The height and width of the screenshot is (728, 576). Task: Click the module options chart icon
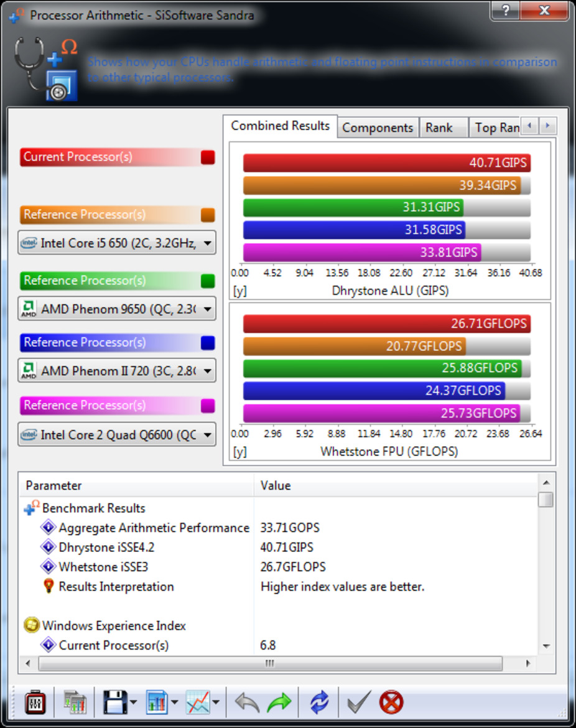(75, 702)
